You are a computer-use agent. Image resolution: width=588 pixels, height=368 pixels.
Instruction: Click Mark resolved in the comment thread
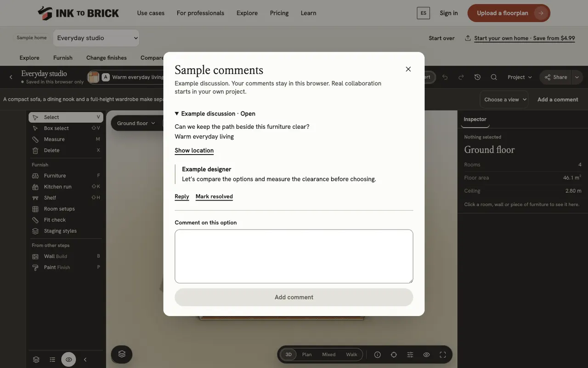(214, 196)
